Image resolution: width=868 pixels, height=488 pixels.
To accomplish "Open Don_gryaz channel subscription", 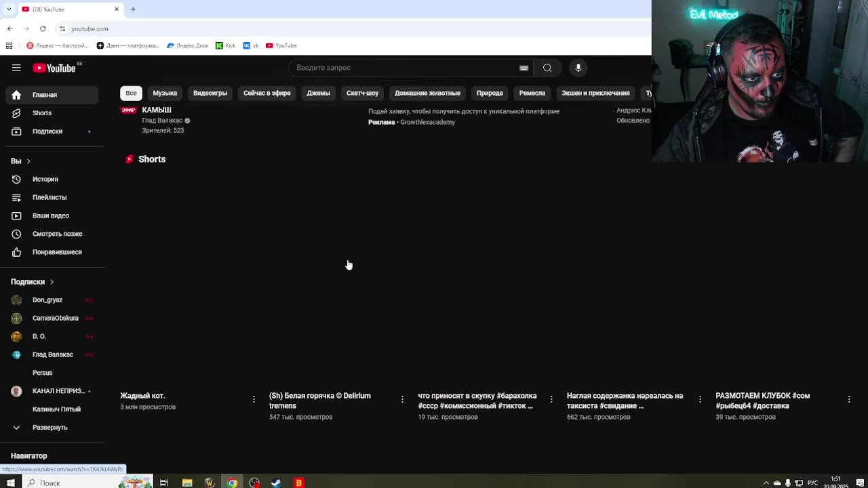I will pos(52,300).
